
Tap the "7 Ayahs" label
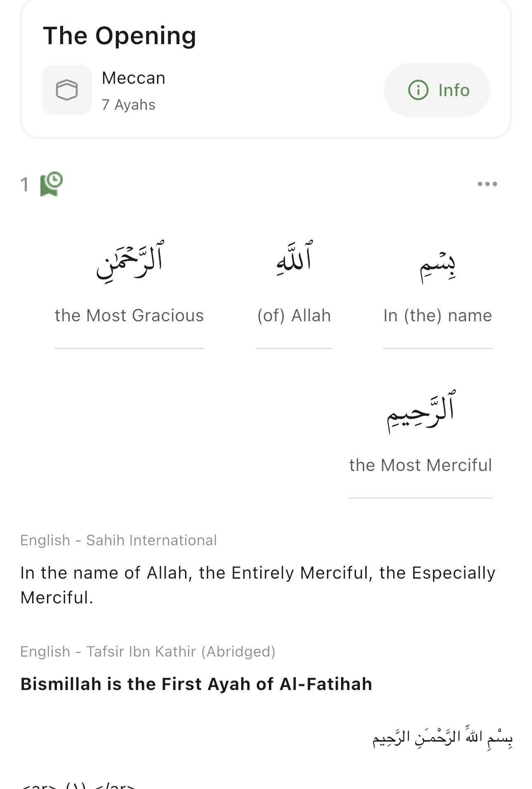[x=129, y=105]
